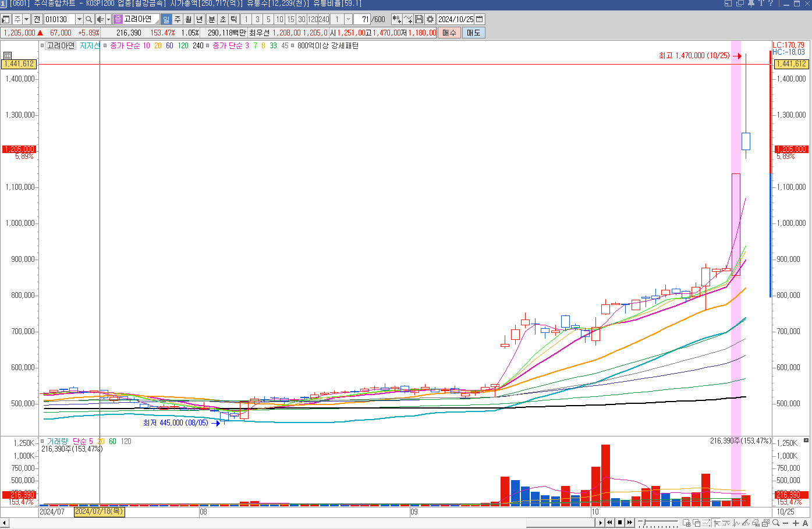Click the chart line tool icon beside save

coord(408,19)
